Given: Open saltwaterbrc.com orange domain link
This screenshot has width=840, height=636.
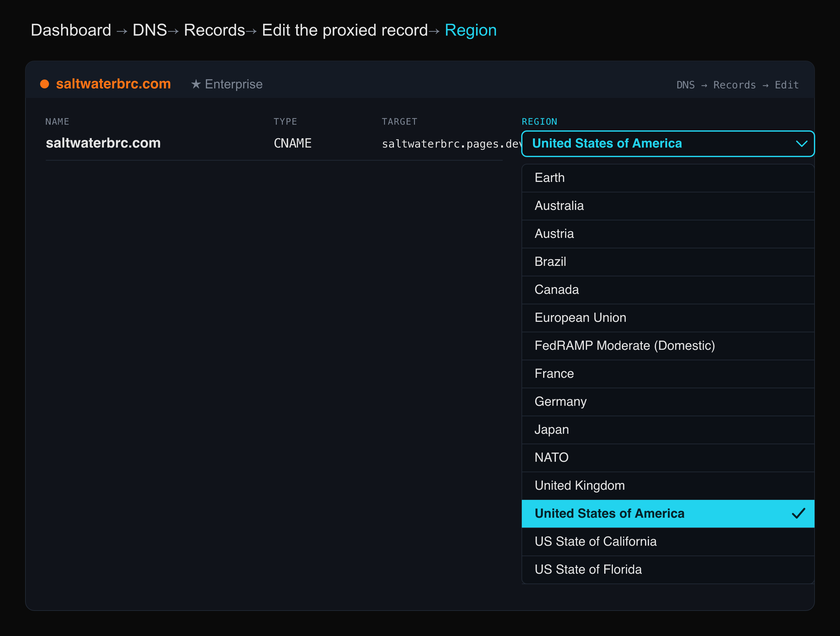Looking at the screenshot, I should coord(113,84).
